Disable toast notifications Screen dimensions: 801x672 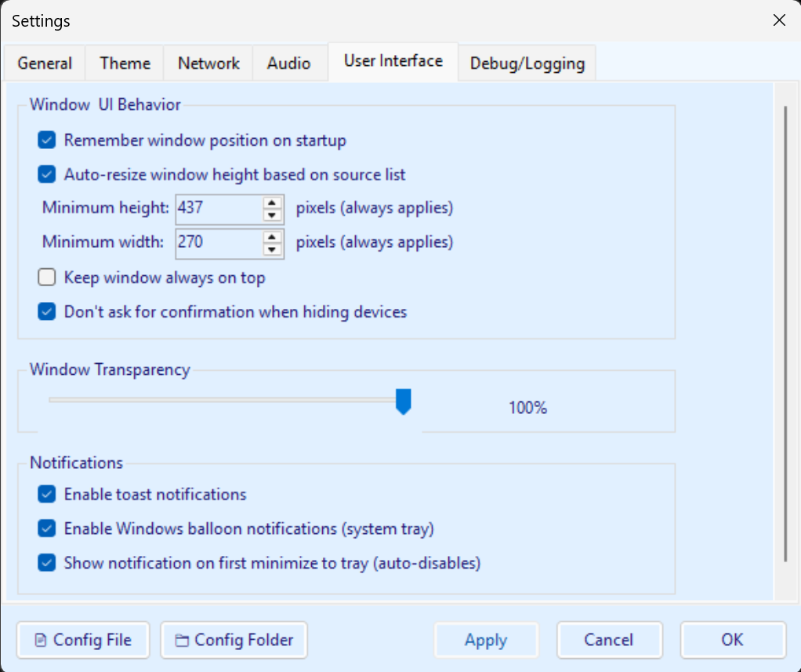(46, 494)
